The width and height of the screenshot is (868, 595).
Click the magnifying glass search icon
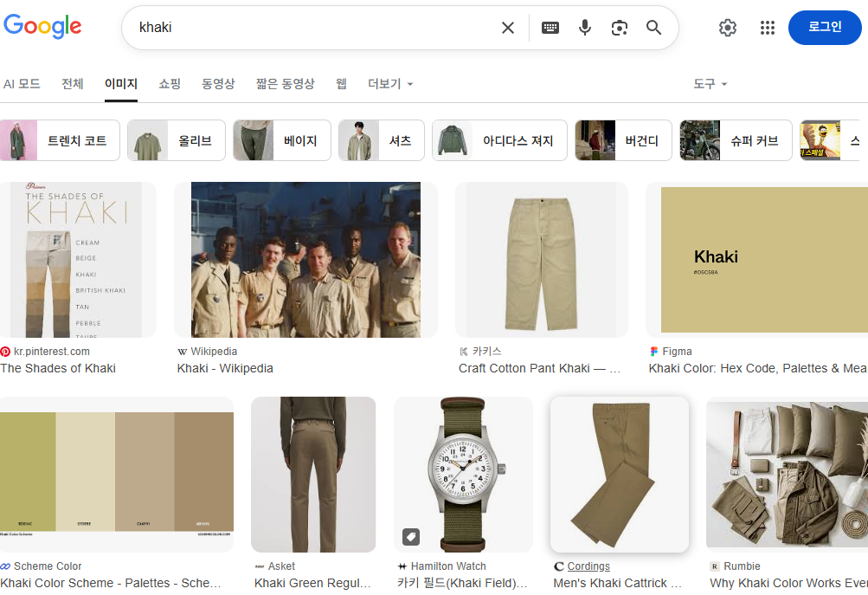pos(654,28)
